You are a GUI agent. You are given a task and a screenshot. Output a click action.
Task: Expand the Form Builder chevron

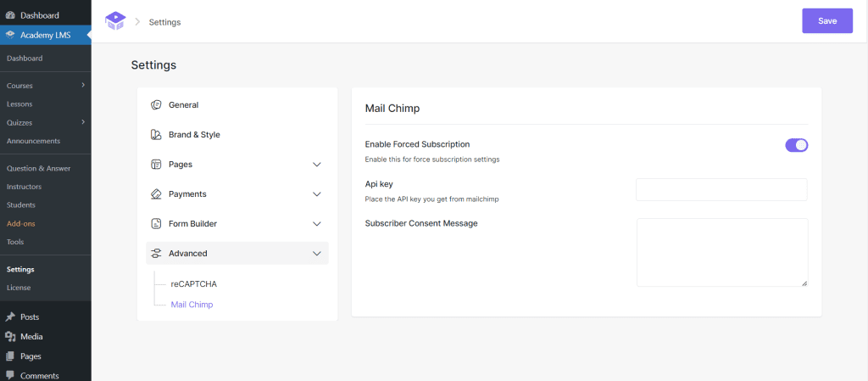point(317,224)
